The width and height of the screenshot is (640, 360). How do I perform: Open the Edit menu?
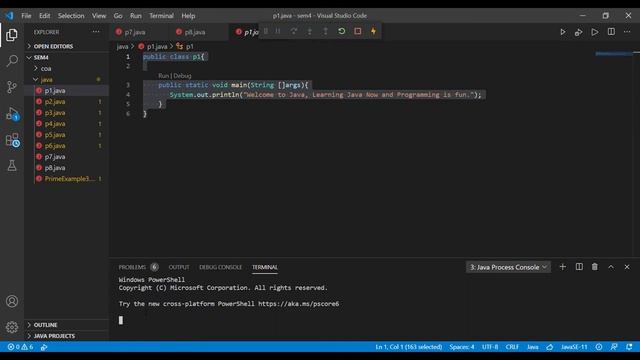click(x=44, y=16)
